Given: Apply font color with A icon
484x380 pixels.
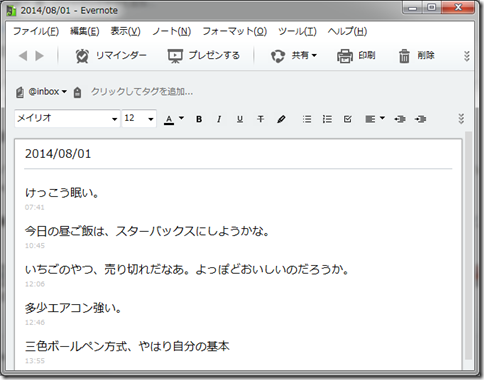Looking at the screenshot, I should tap(169, 119).
